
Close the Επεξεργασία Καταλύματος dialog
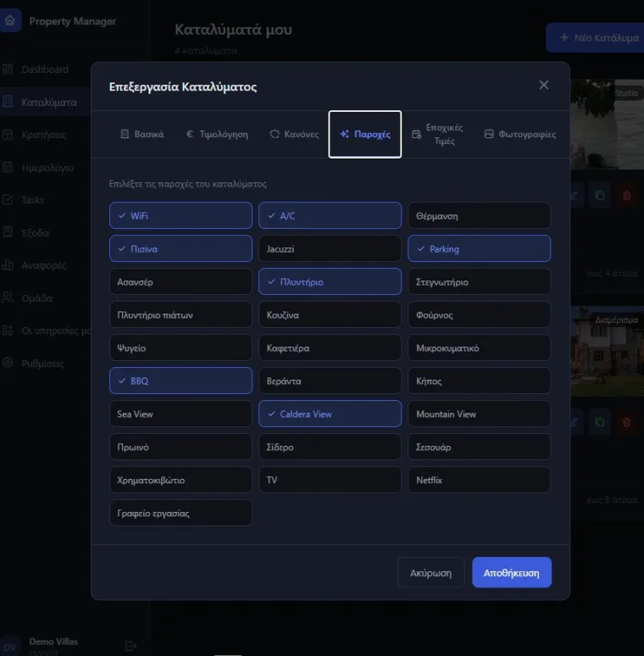point(544,85)
